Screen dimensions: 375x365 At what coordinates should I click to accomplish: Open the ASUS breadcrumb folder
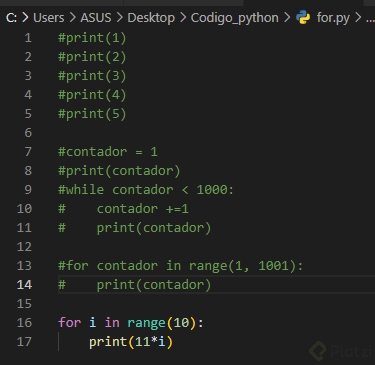pos(96,18)
